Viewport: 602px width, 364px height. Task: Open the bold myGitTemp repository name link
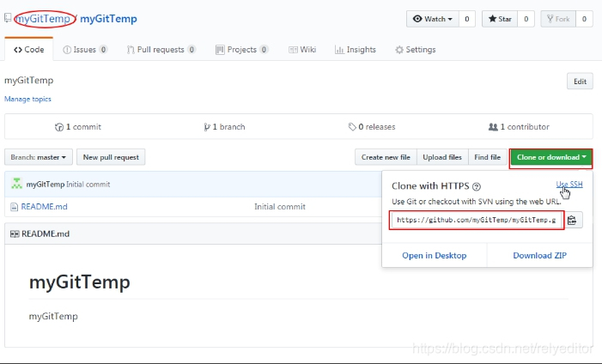tap(108, 19)
